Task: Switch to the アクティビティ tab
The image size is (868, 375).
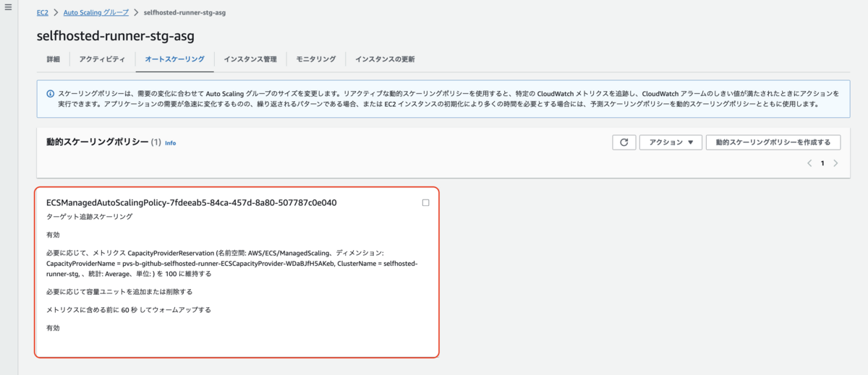Action: click(102, 59)
